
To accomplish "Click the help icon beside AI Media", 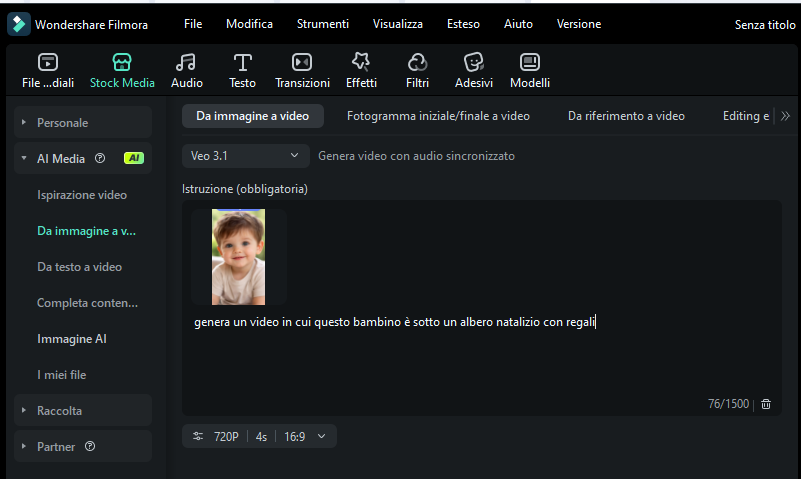I will pos(100,158).
